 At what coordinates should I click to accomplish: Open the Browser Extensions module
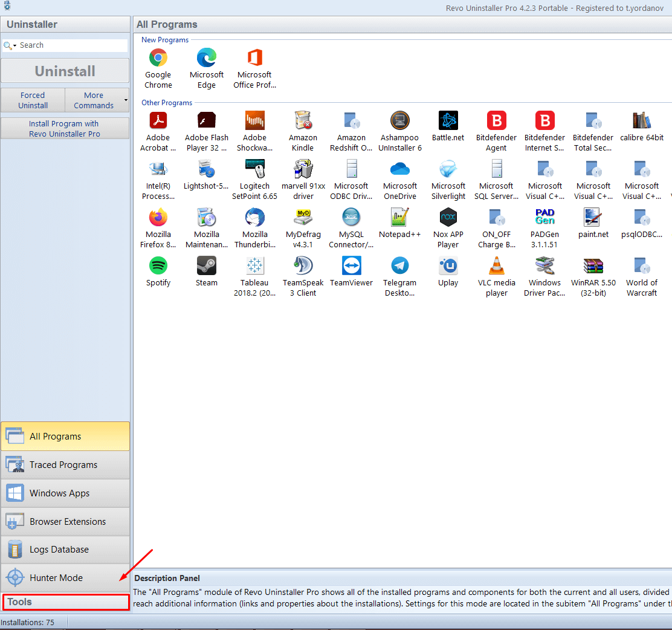coord(65,522)
